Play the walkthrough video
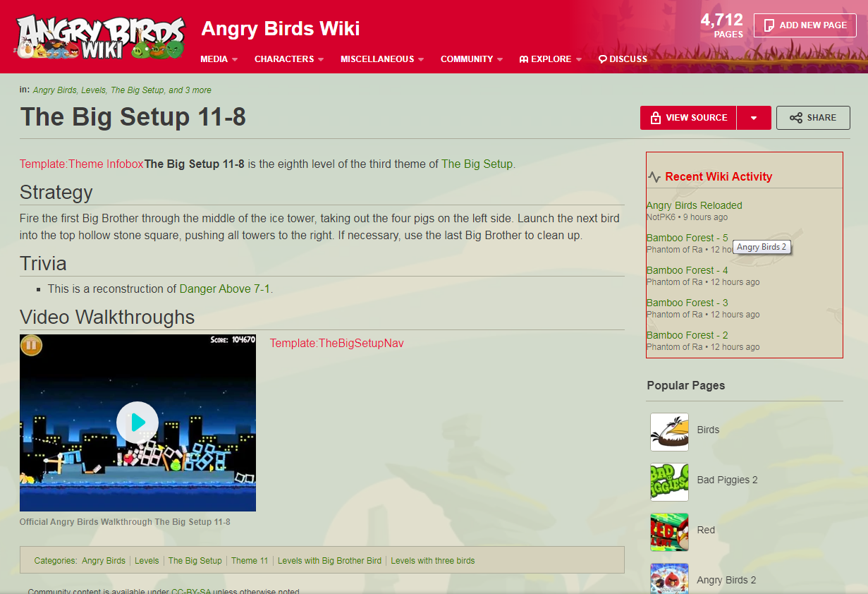 pos(137,423)
